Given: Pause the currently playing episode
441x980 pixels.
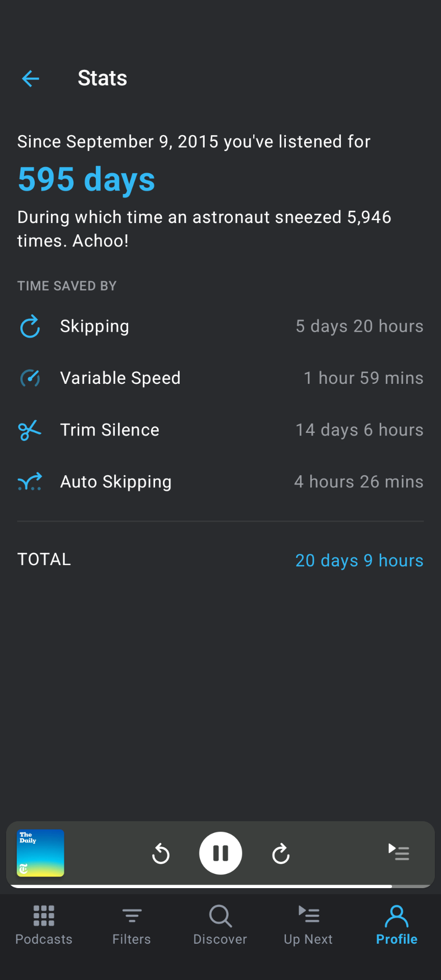Looking at the screenshot, I should click(x=220, y=853).
